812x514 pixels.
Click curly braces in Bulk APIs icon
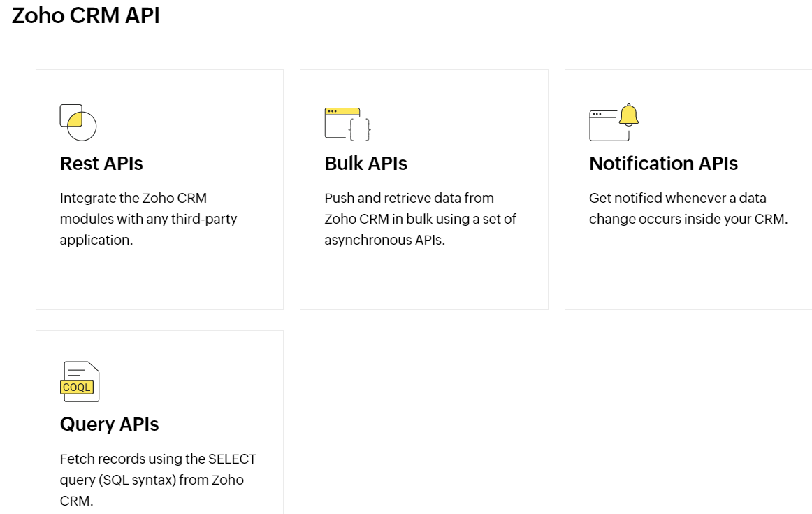pyautogui.click(x=361, y=129)
